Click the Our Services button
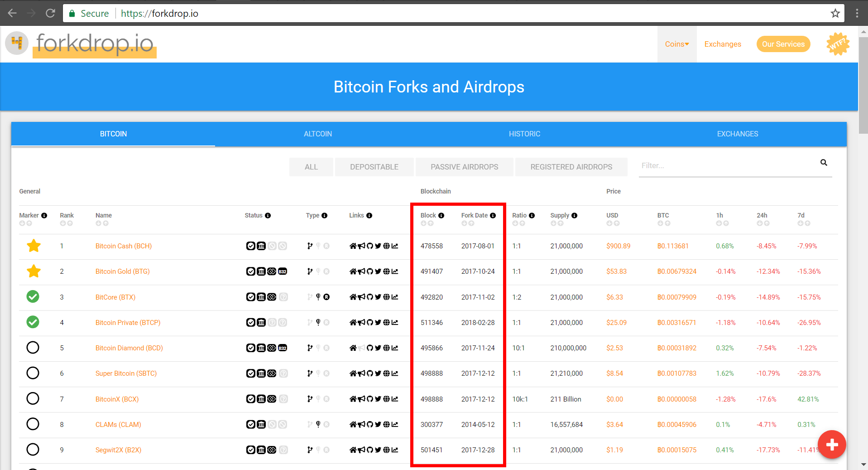Screen dimensions: 868x470 pos(783,44)
